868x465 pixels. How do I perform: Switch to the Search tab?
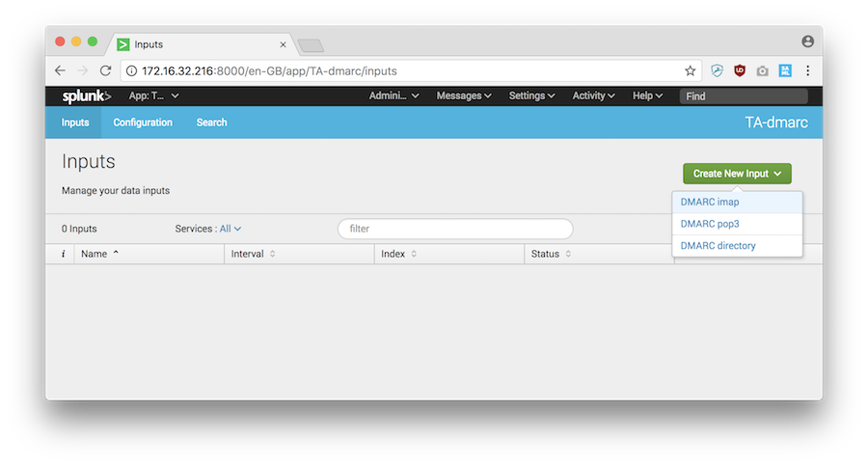(x=211, y=123)
